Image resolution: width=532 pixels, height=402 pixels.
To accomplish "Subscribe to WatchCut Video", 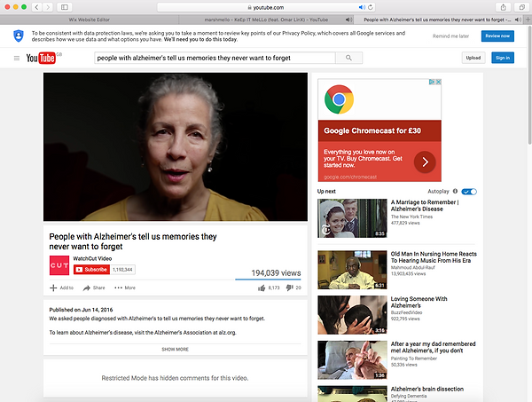I will tap(92, 270).
